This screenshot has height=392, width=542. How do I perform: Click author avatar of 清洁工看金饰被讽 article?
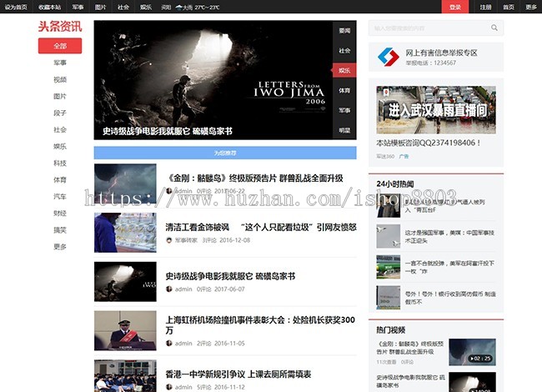[x=169, y=240]
